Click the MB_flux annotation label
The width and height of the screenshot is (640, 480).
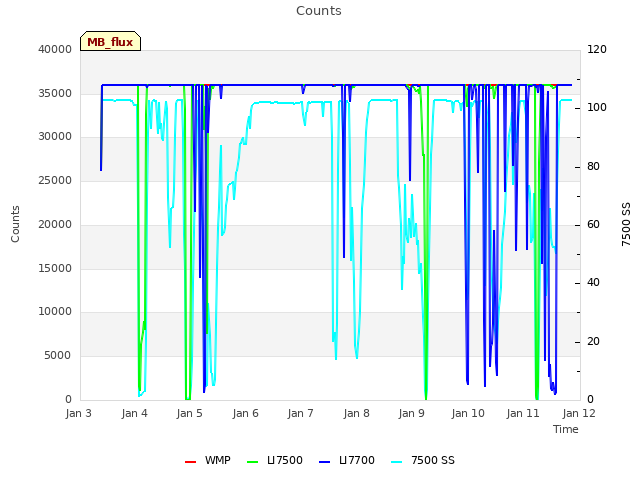(x=110, y=41)
